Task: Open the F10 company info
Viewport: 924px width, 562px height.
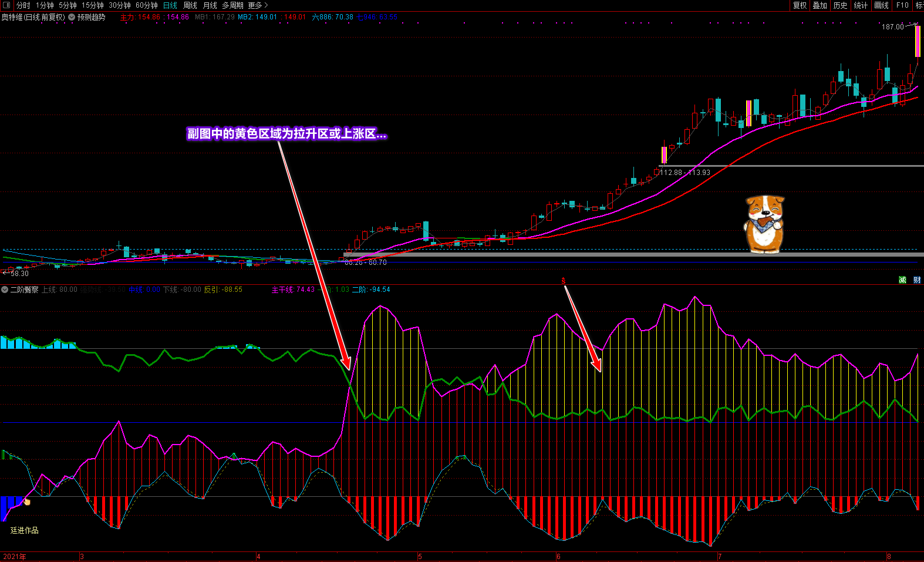Action: click(x=902, y=5)
